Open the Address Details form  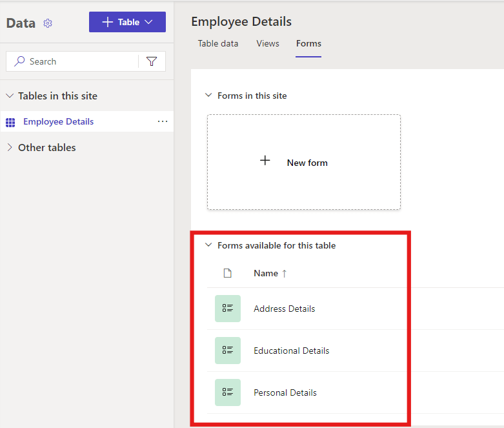tap(284, 309)
